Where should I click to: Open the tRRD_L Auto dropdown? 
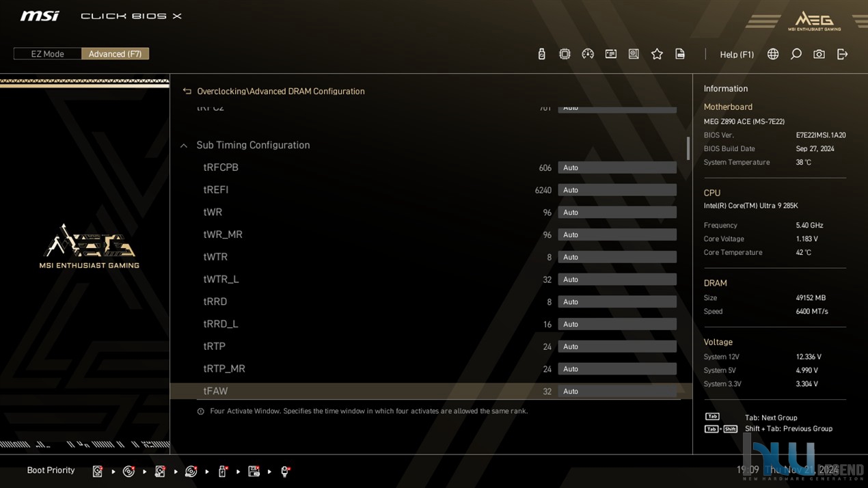tap(617, 324)
